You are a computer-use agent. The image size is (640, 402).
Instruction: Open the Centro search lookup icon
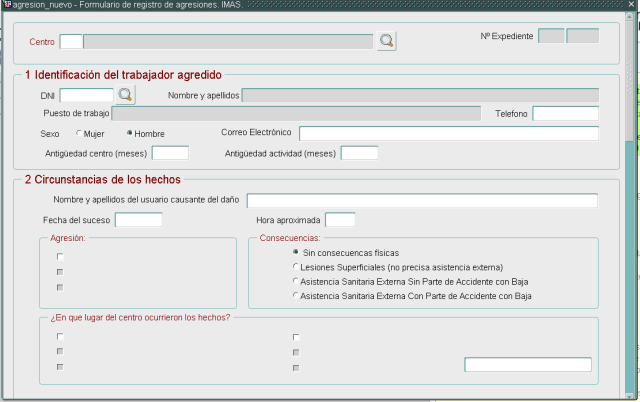click(386, 41)
